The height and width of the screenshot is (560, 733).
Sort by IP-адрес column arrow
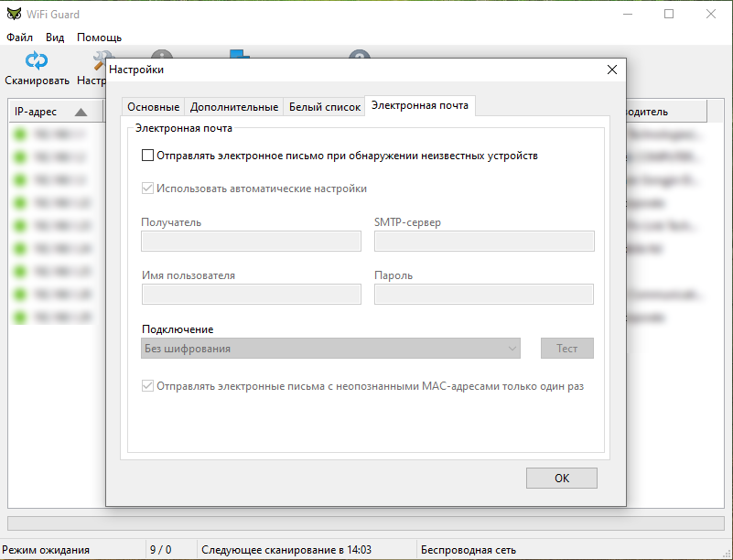coord(81,112)
